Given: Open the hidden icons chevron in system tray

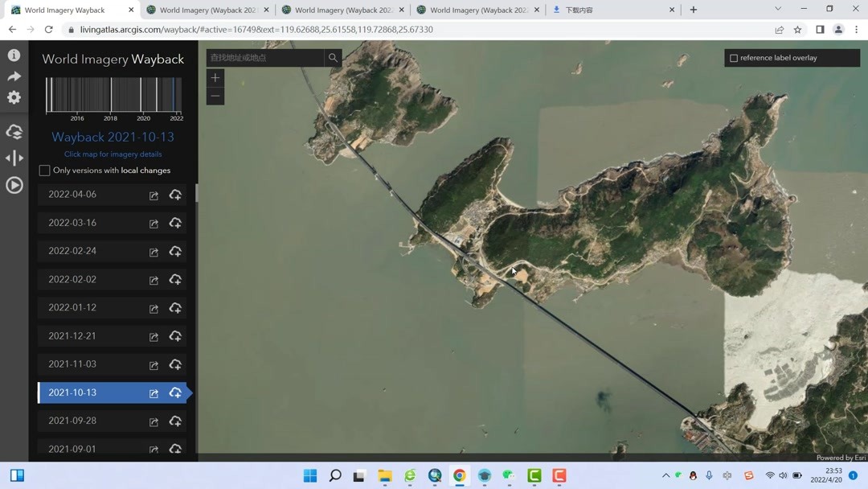Looking at the screenshot, I should click(666, 475).
